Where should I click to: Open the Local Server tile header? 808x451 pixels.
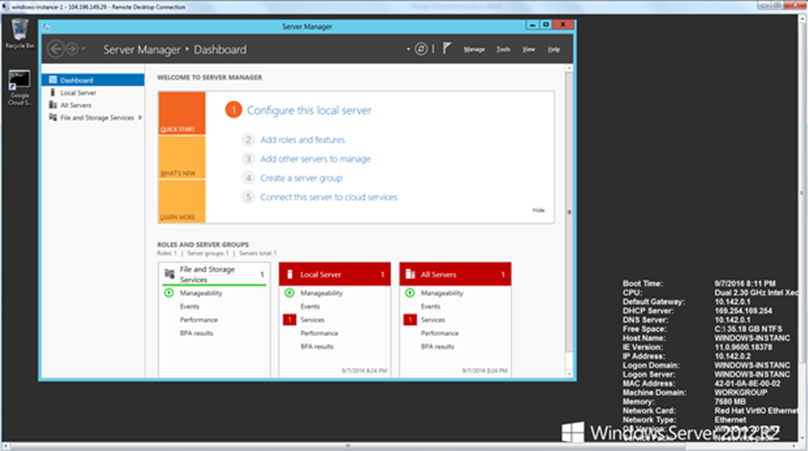(x=335, y=274)
